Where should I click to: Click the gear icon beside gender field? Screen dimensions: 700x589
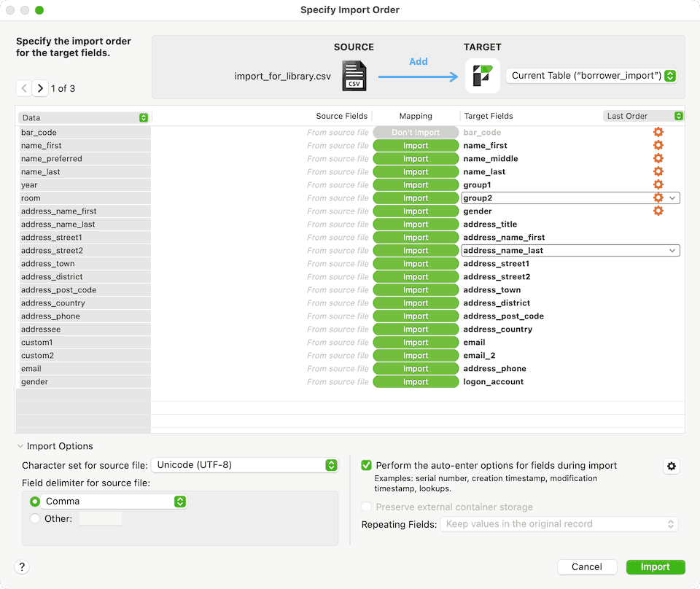[x=658, y=211]
